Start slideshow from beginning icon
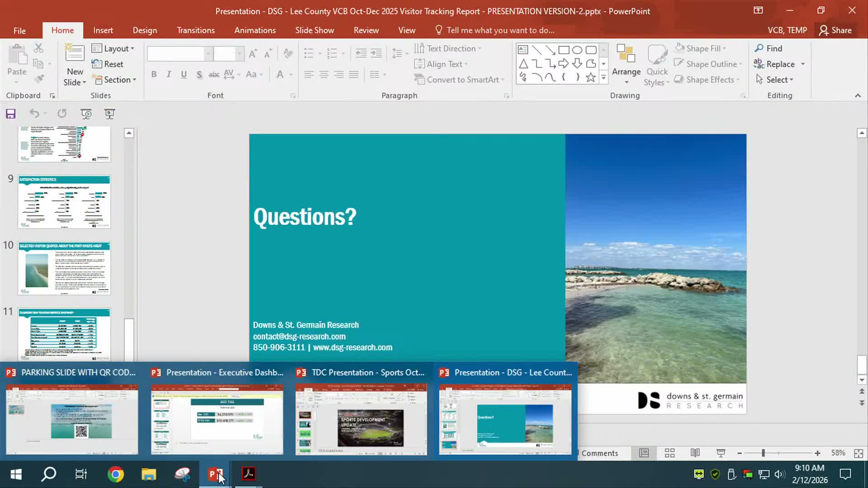 tap(86, 114)
